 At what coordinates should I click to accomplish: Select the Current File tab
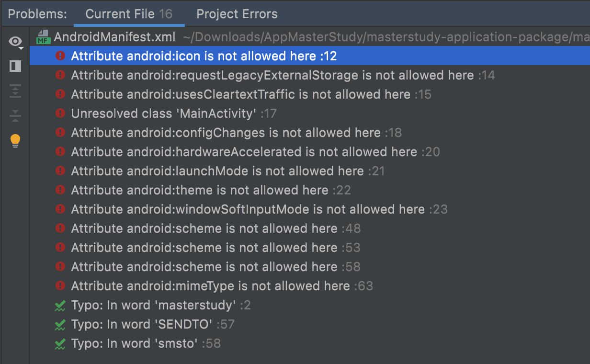[129, 14]
